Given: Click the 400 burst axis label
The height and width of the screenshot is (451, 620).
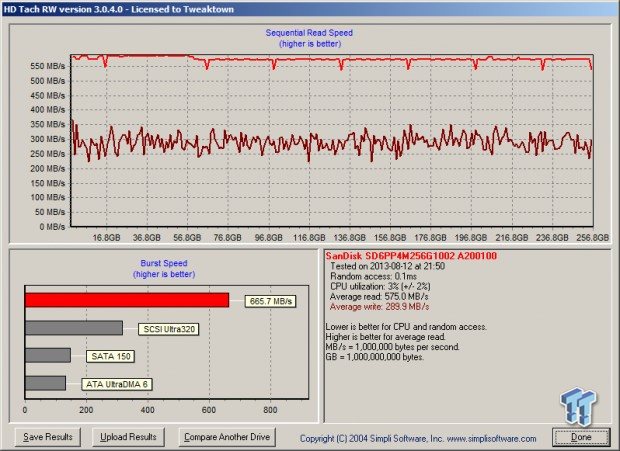Looking at the screenshot, I should pos(147,410).
